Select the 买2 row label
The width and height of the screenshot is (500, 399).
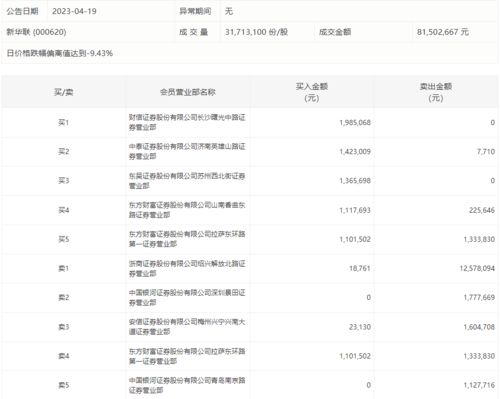[x=63, y=152]
